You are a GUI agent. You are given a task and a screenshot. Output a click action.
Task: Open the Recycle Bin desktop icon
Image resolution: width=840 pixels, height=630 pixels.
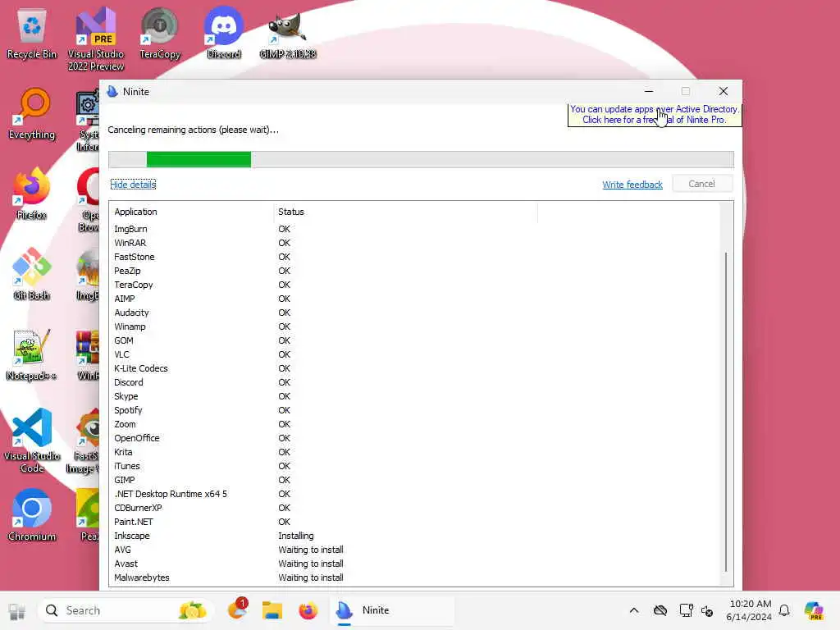[x=32, y=34]
